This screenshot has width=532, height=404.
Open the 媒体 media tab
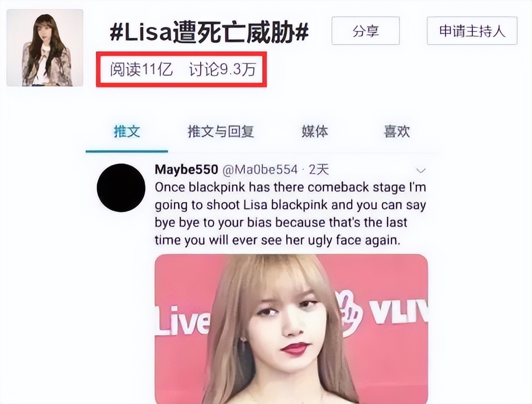click(315, 131)
